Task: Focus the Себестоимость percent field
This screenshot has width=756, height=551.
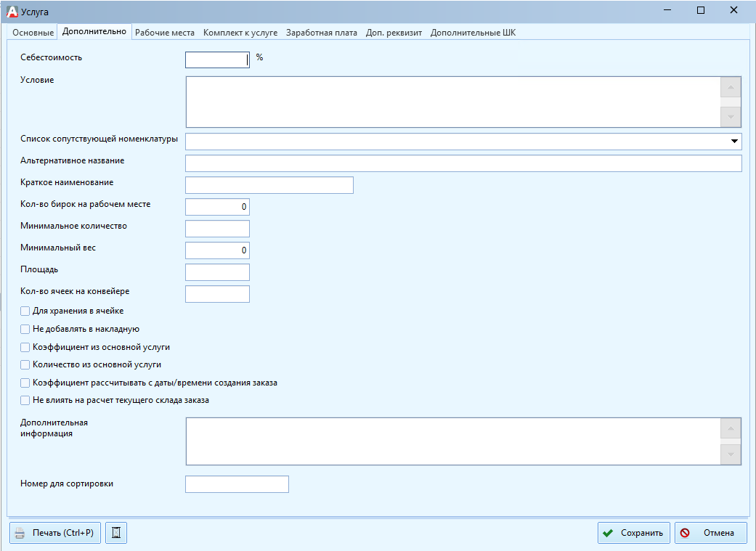Action: 217,60
